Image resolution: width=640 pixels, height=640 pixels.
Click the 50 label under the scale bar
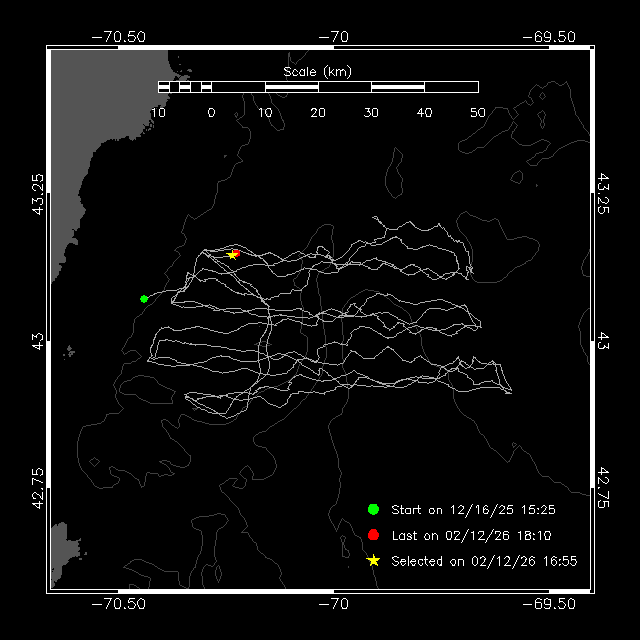click(x=477, y=112)
